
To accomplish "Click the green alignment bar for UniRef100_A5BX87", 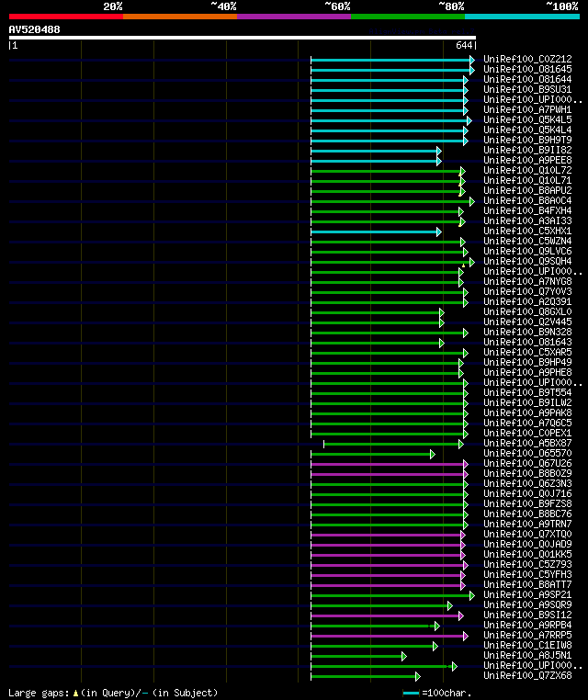I will 391,445.
